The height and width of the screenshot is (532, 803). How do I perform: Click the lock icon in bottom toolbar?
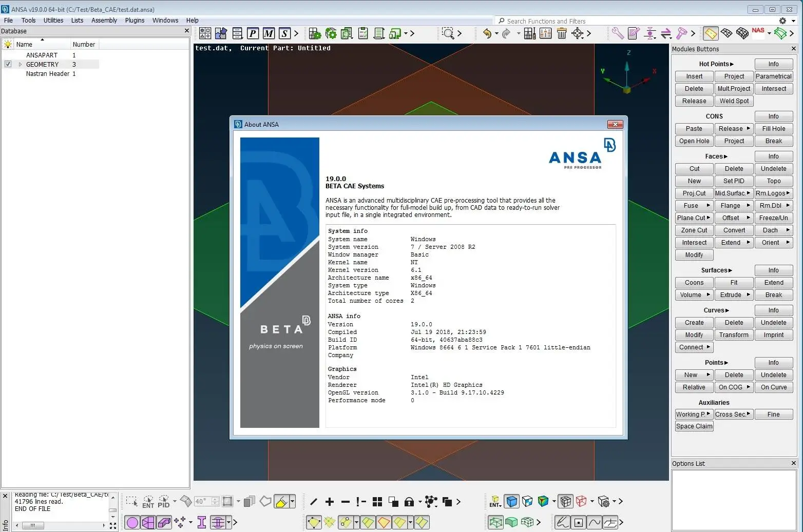(409, 502)
